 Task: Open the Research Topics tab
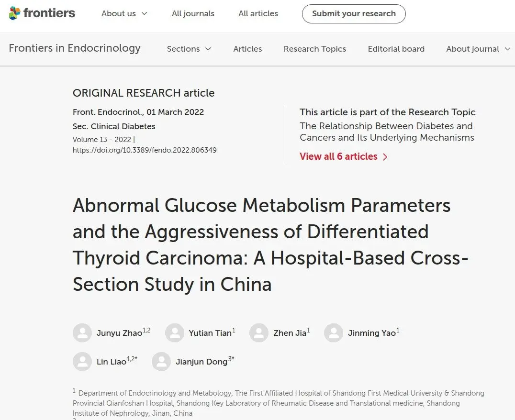tap(314, 49)
